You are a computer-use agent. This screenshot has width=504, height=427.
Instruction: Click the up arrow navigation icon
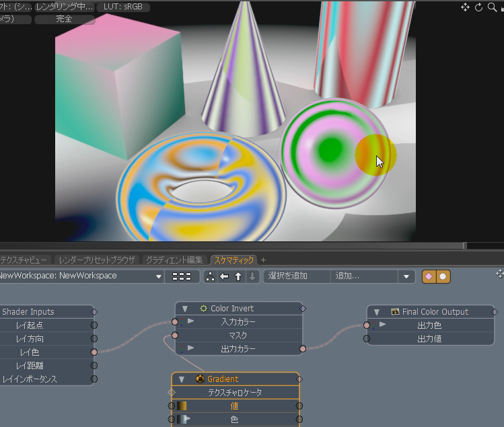click(238, 276)
